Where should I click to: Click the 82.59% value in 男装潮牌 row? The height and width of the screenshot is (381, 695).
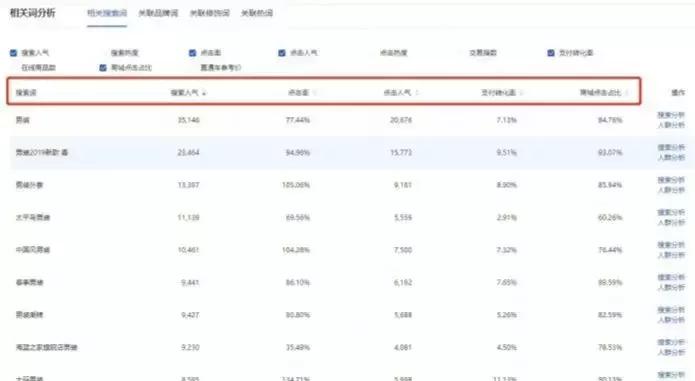(610, 315)
